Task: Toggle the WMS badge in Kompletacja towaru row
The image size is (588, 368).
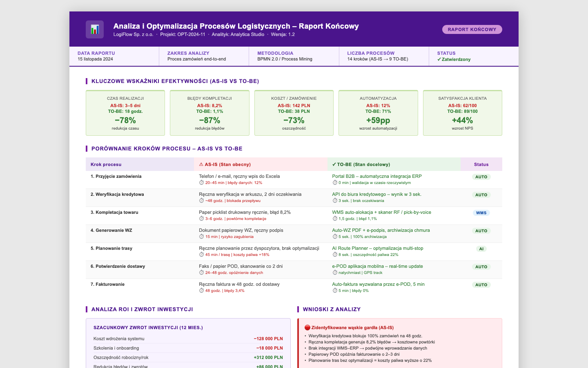Action: coord(481,213)
